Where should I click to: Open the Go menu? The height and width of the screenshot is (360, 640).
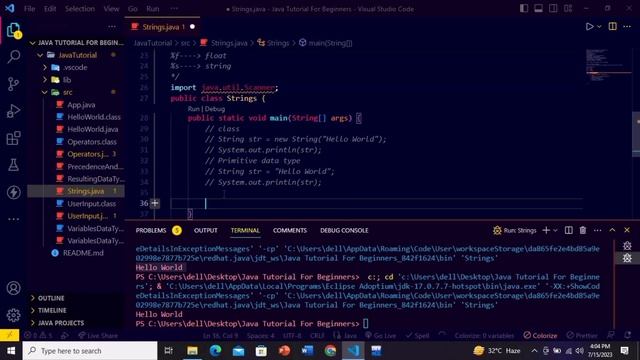tap(133, 9)
